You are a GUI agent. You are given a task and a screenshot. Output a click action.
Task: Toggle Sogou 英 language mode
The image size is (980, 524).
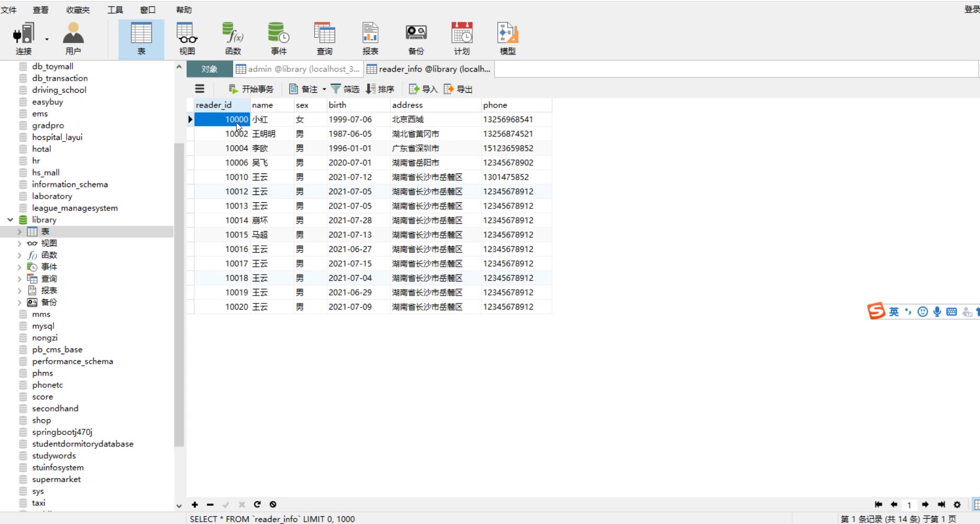894,312
